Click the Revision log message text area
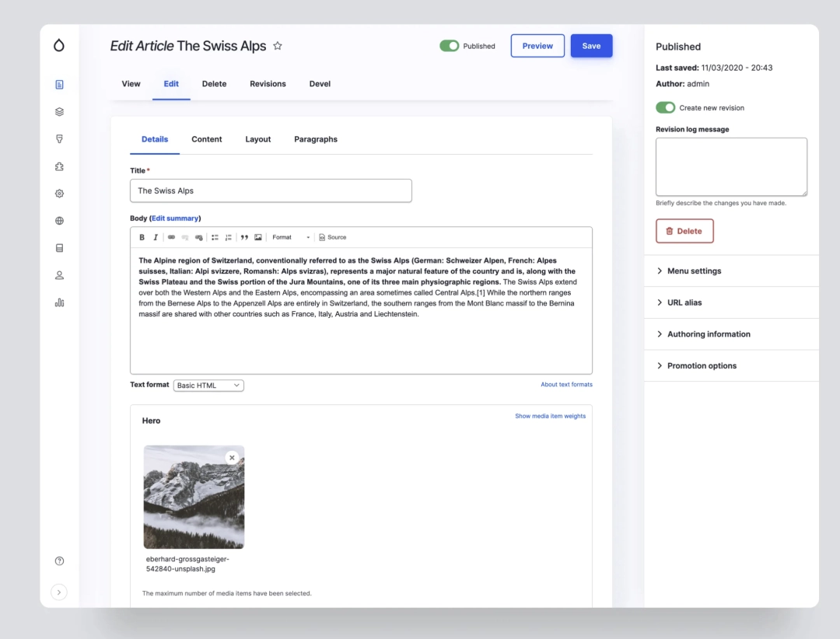 point(731,166)
